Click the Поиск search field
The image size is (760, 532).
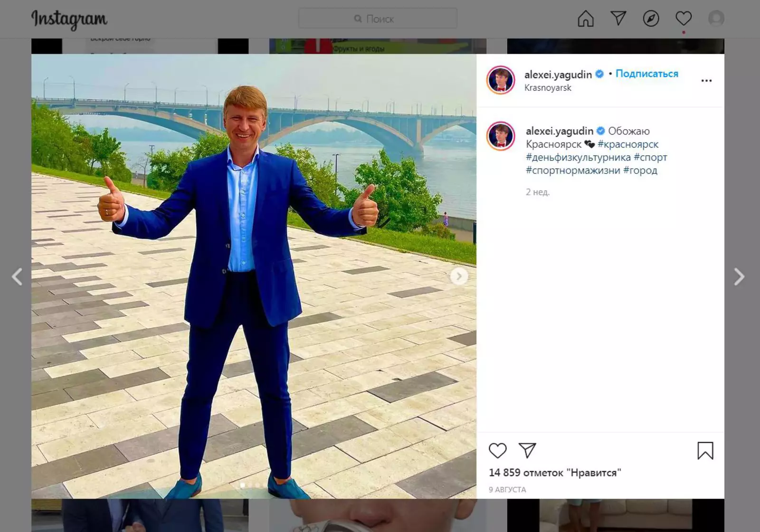pos(378,19)
